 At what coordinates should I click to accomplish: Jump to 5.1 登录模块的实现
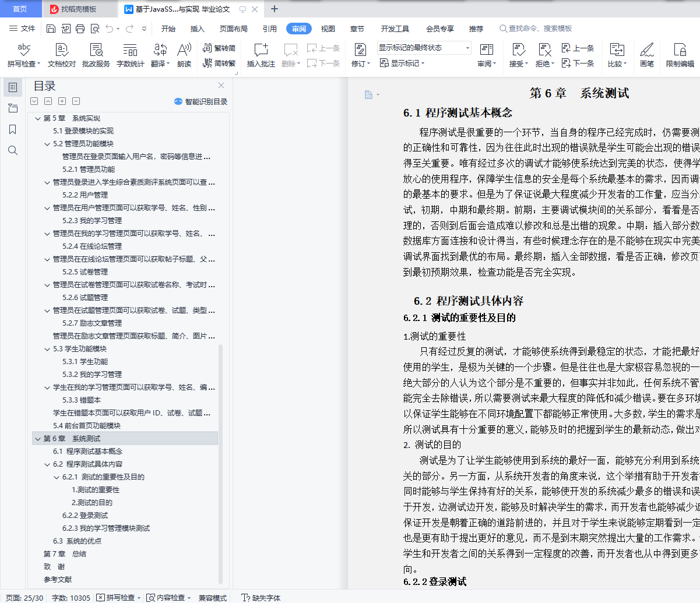point(83,131)
